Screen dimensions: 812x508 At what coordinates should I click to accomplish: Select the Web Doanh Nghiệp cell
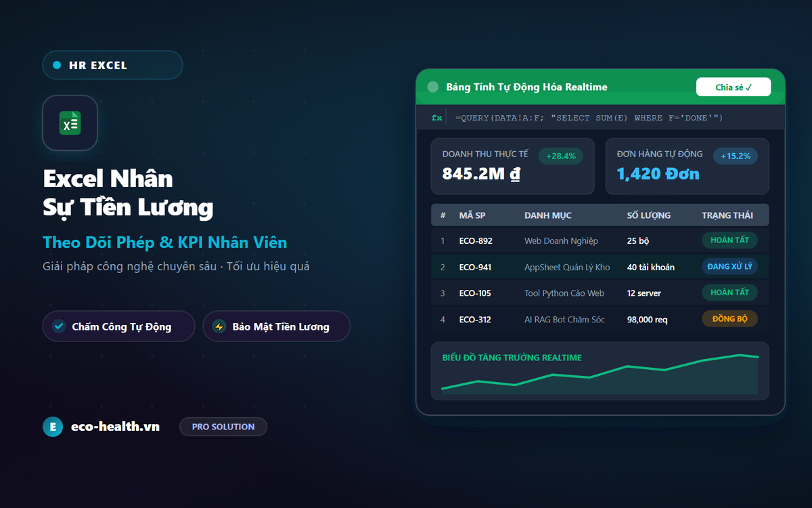tap(561, 240)
